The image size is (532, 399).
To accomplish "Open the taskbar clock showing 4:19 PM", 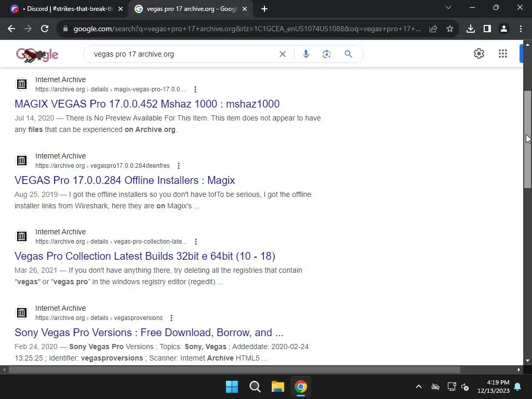I will [x=494, y=387].
